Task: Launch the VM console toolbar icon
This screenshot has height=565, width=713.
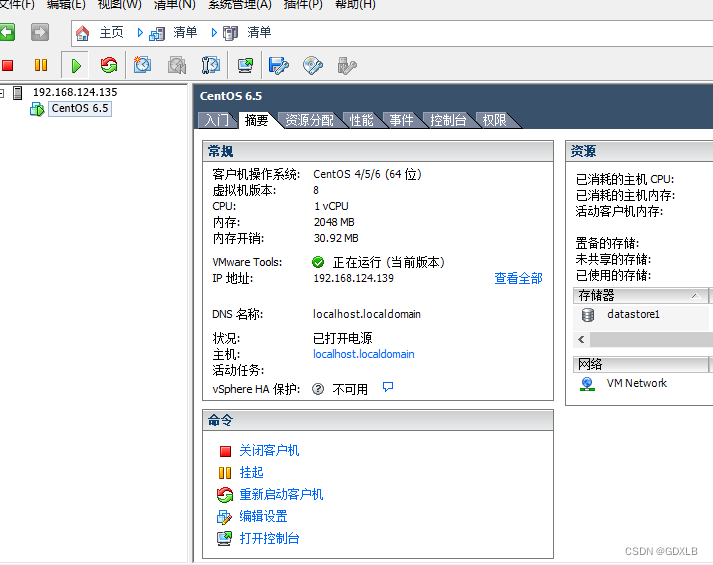Action: [246, 65]
